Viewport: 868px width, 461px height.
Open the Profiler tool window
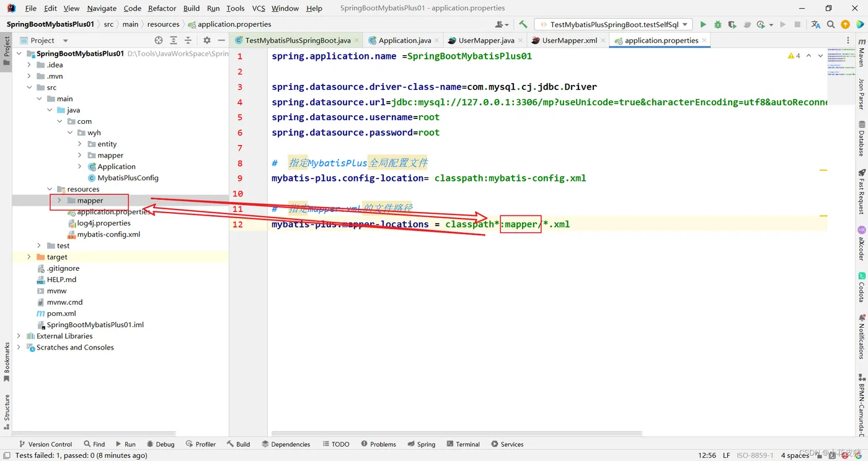(200, 444)
